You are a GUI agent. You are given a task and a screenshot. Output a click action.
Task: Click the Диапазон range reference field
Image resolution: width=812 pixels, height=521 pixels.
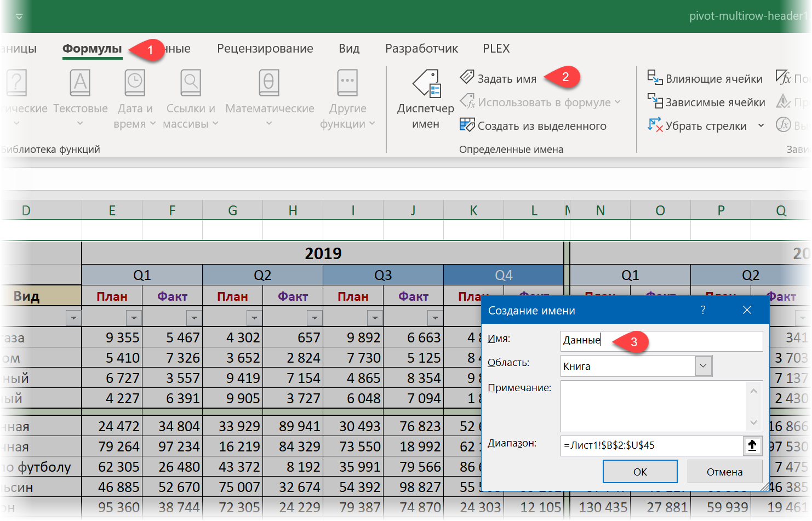pos(652,445)
